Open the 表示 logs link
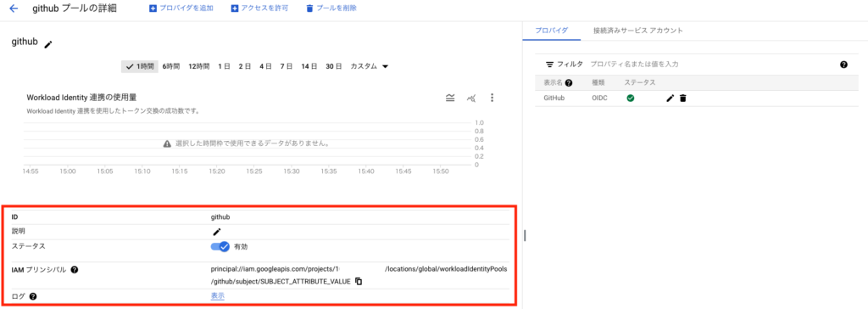Screen dimensions: 868x309 coord(218,296)
